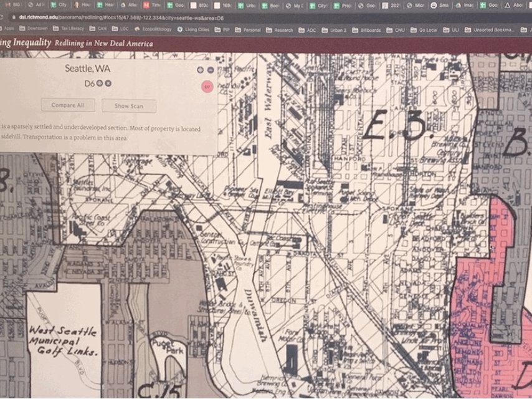Click the Duwamish waterway label
532x399 pixels.
click(x=255, y=316)
